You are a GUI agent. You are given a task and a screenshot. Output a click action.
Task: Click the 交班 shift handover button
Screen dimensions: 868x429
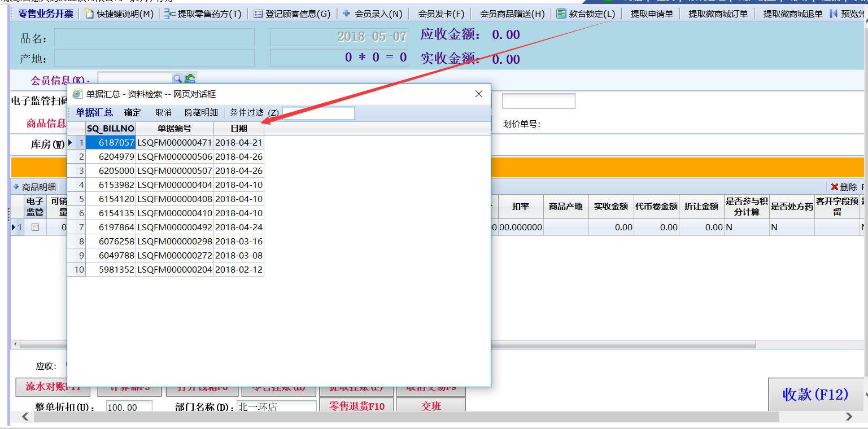(431, 406)
